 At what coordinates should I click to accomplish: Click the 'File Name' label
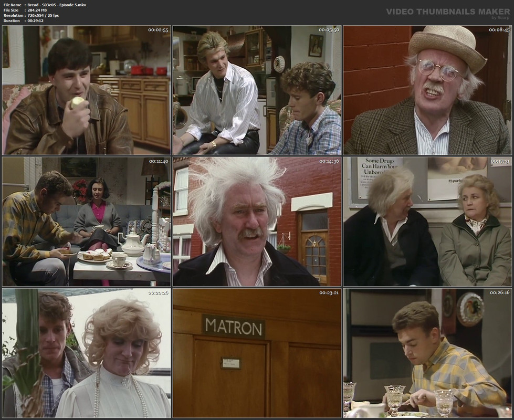pyautogui.click(x=13, y=5)
